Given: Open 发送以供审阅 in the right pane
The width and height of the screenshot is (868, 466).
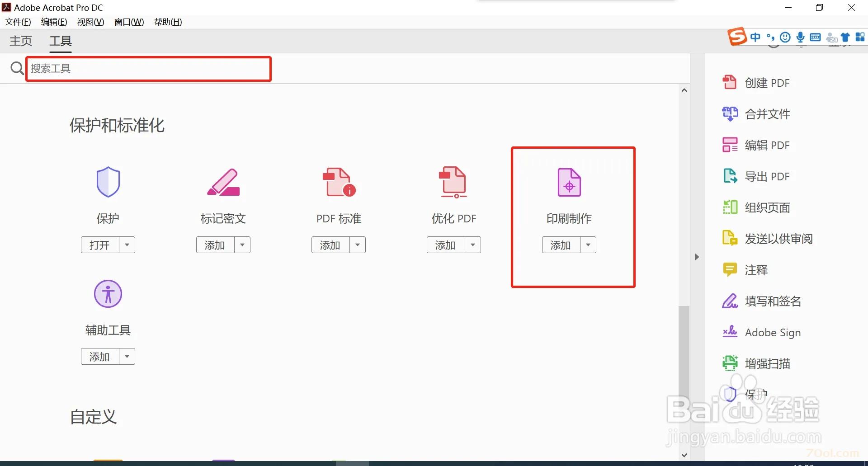Looking at the screenshot, I should tap(768, 238).
